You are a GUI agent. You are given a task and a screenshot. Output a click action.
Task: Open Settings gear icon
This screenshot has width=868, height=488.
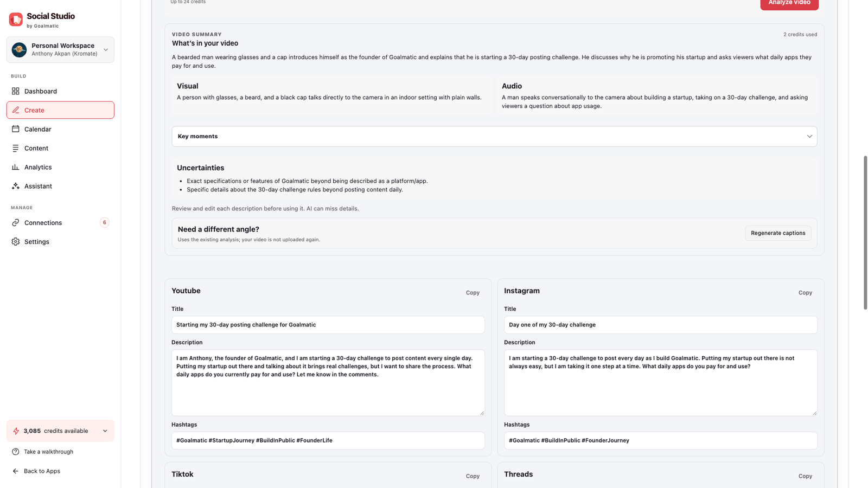click(15, 242)
